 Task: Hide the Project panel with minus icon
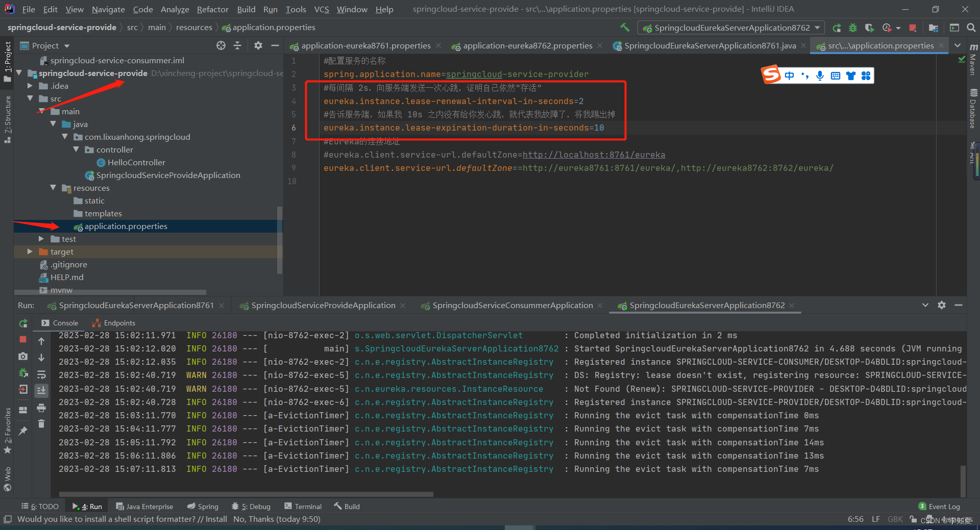275,45
